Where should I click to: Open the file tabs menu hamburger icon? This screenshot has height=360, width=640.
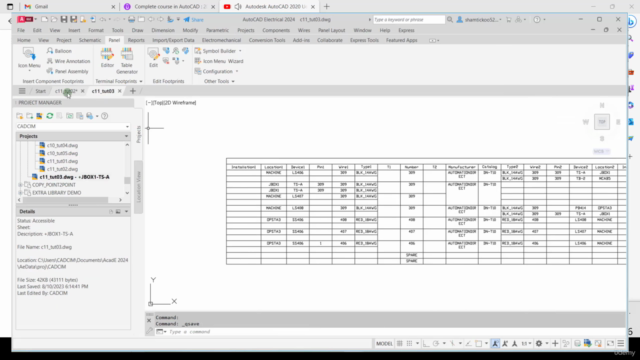(x=22, y=91)
